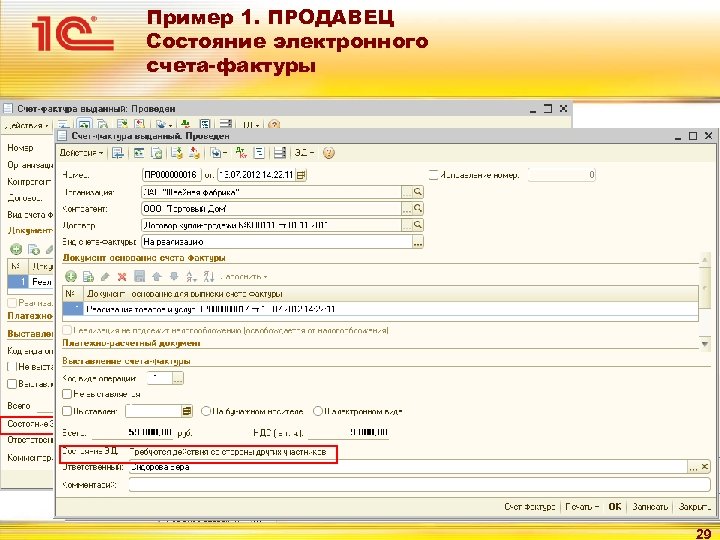Toggle the Выставлен checkbox in the back window
The width and height of the screenshot is (720, 540).
(x=12, y=384)
